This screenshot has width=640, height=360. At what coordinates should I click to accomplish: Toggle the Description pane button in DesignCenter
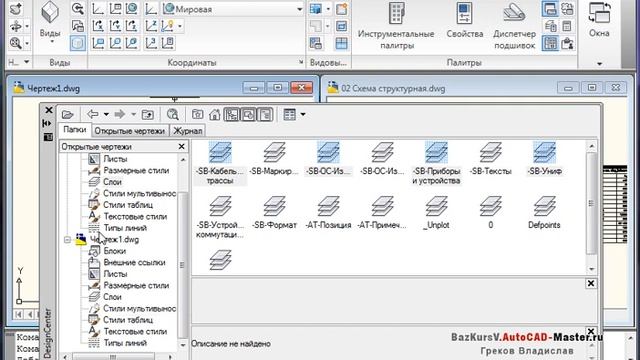[x=265, y=115]
